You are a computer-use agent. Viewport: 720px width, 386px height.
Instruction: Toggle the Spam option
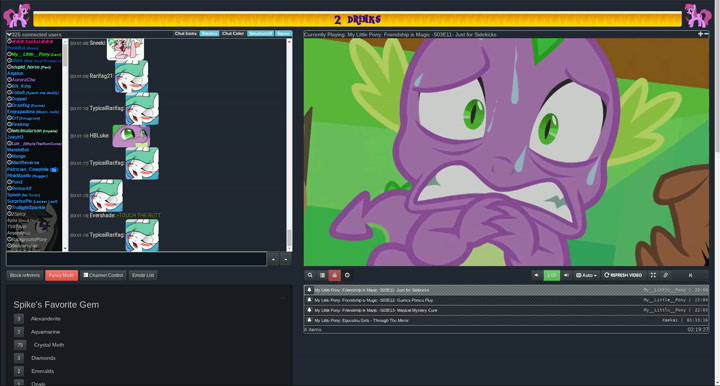pos(283,34)
